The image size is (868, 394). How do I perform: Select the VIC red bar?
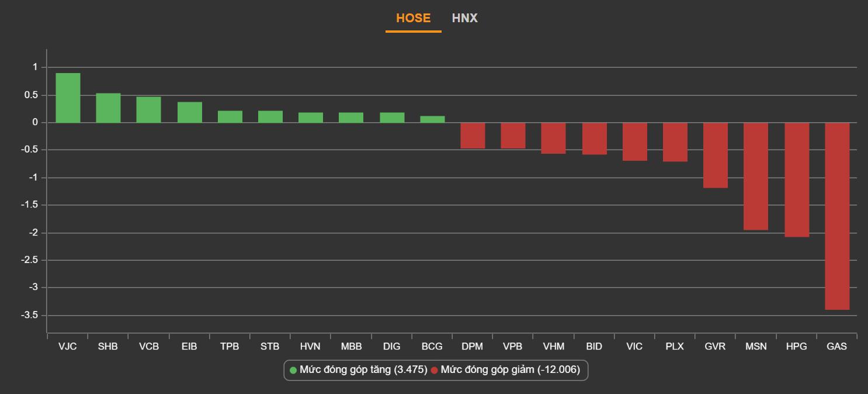tap(634, 141)
